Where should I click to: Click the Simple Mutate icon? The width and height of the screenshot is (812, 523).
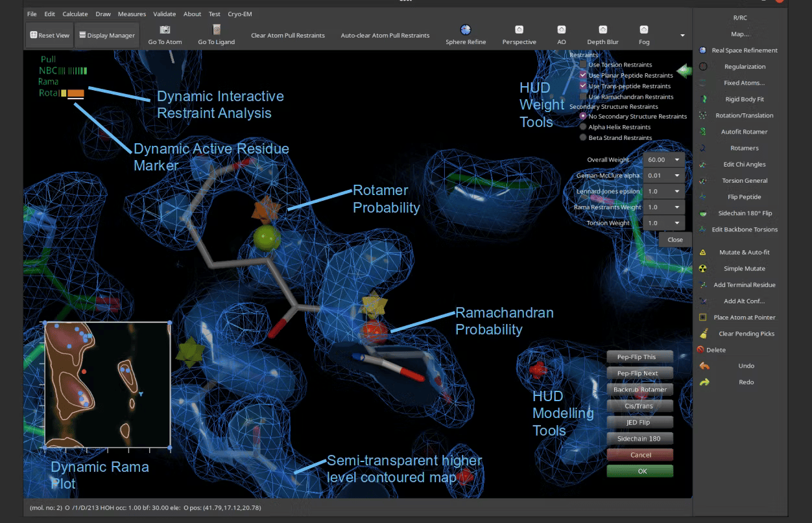(702, 268)
